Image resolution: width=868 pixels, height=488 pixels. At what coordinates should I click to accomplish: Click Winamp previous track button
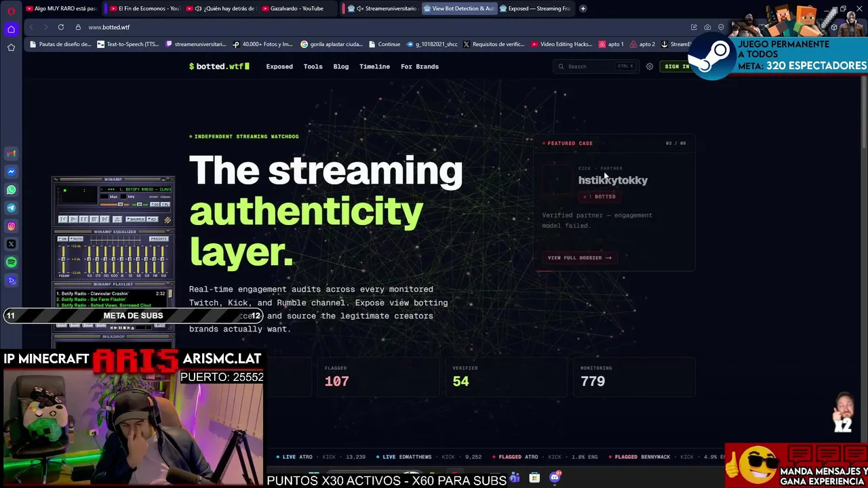(x=63, y=219)
